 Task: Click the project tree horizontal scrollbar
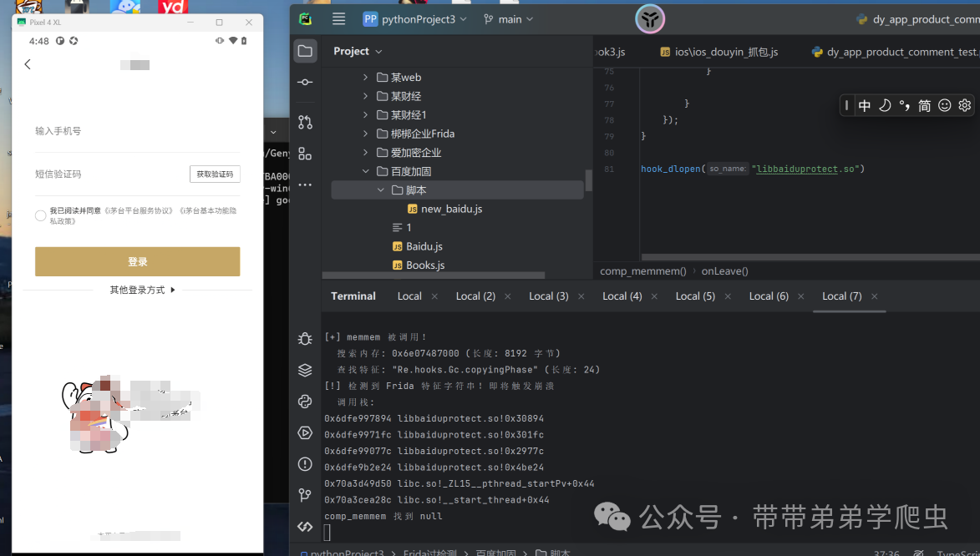point(434,275)
